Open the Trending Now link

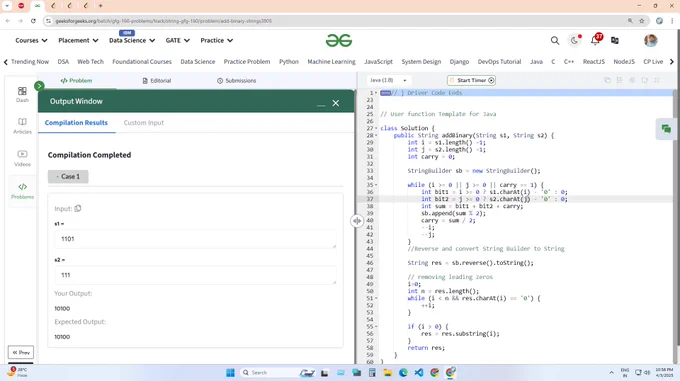pos(30,62)
